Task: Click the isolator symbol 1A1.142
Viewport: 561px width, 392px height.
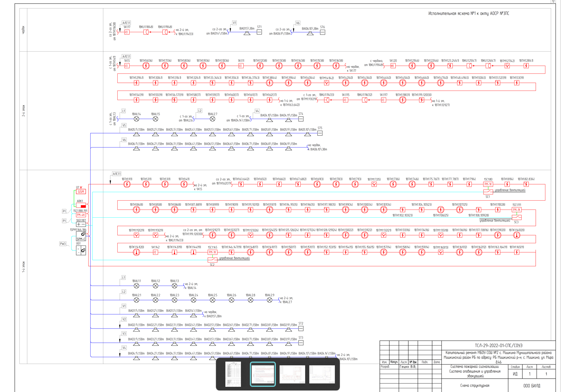Action: tap(155, 252)
